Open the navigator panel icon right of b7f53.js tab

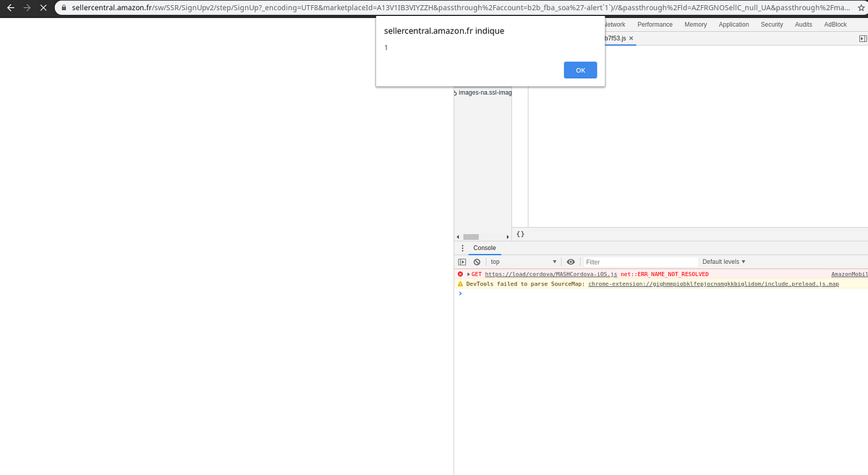tap(863, 38)
